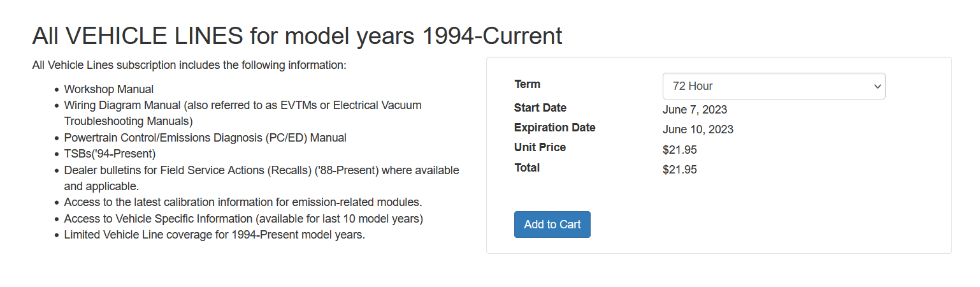Select the Workshop Manual list item
This screenshot has height=287, width=980.
click(x=109, y=89)
